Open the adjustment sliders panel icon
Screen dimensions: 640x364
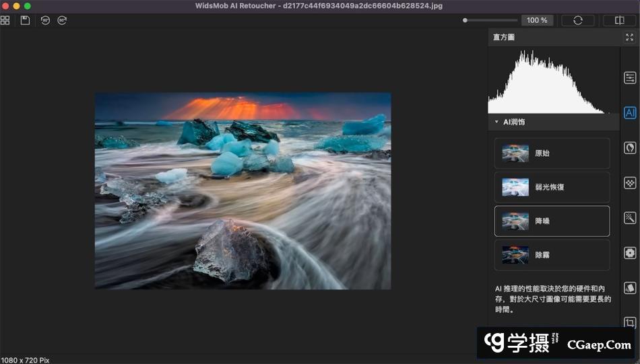click(630, 77)
